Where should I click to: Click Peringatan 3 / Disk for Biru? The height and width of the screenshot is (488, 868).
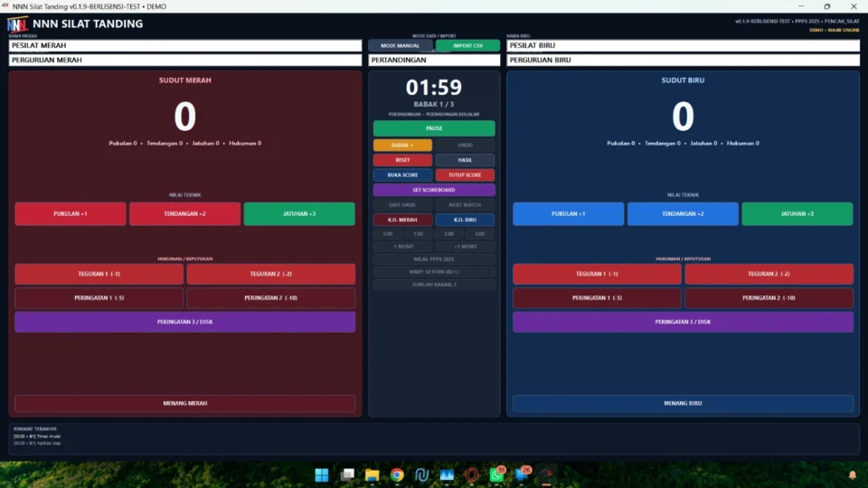683,322
